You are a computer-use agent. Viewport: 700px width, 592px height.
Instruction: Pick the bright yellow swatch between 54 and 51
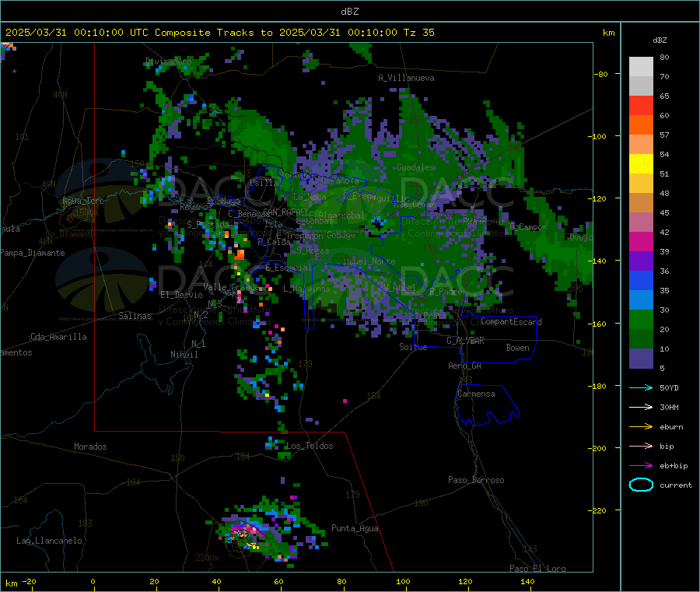tap(641, 164)
